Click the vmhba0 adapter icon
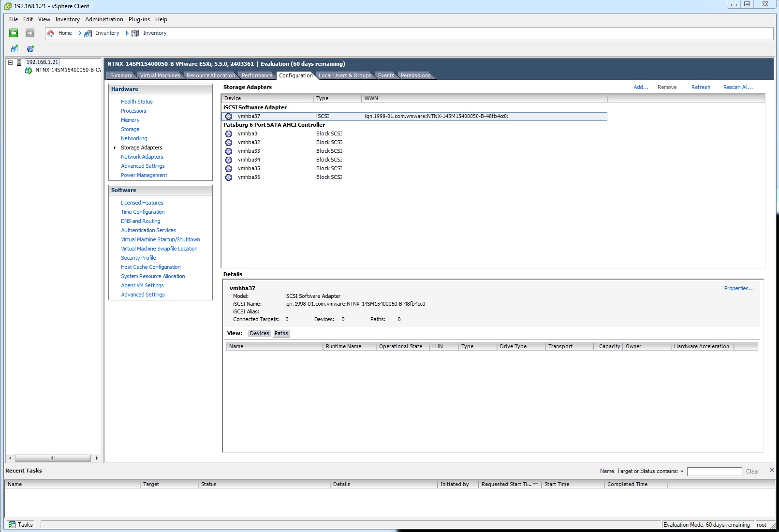Image resolution: width=779 pixels, height=532 pixels. pyautogui.click(x=229, y=134)
